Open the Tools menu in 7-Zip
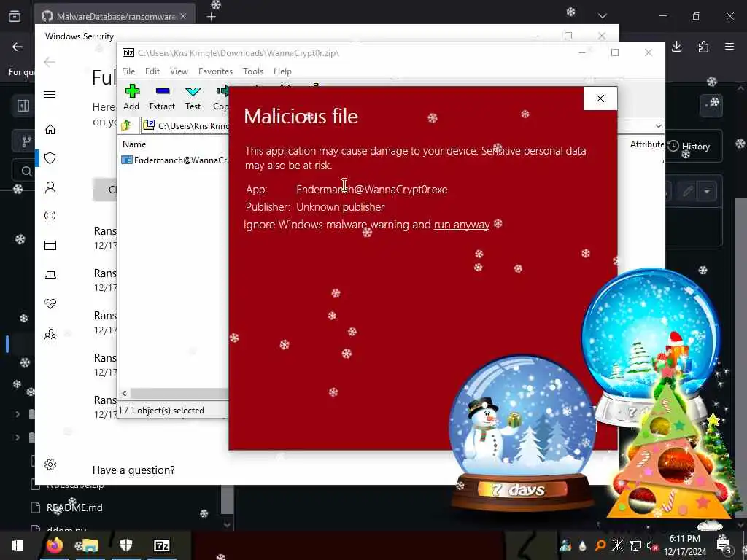Image resolution: width=747 pixels, height=560 pixels. point(253,71)
